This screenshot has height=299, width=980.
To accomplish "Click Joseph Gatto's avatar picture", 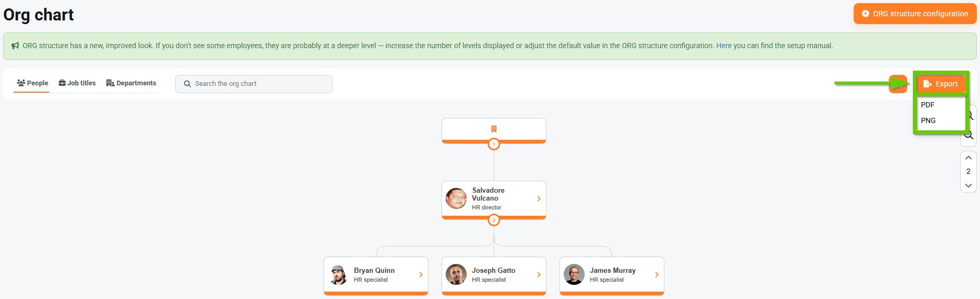I will (x=456, y=274).
